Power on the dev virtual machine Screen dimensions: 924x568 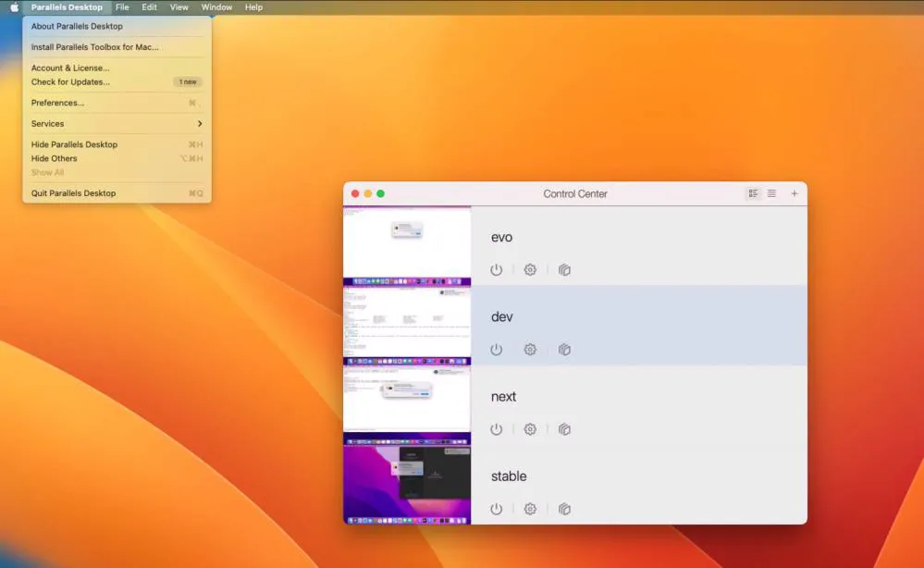click(496, 350)
